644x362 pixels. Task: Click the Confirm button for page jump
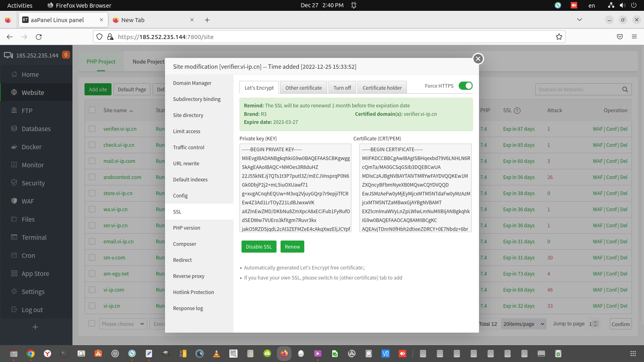pos(621,324)
